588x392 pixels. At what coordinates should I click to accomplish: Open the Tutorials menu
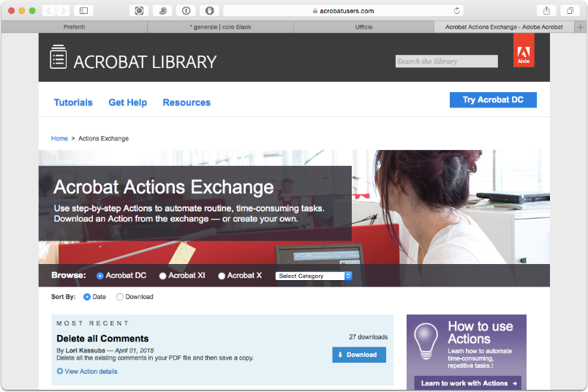(73, 102)
